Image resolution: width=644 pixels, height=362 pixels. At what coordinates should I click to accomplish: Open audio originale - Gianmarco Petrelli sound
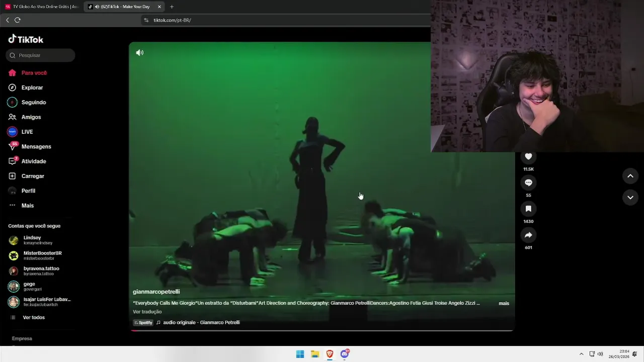pyautogui.click(x=201, y=323)
